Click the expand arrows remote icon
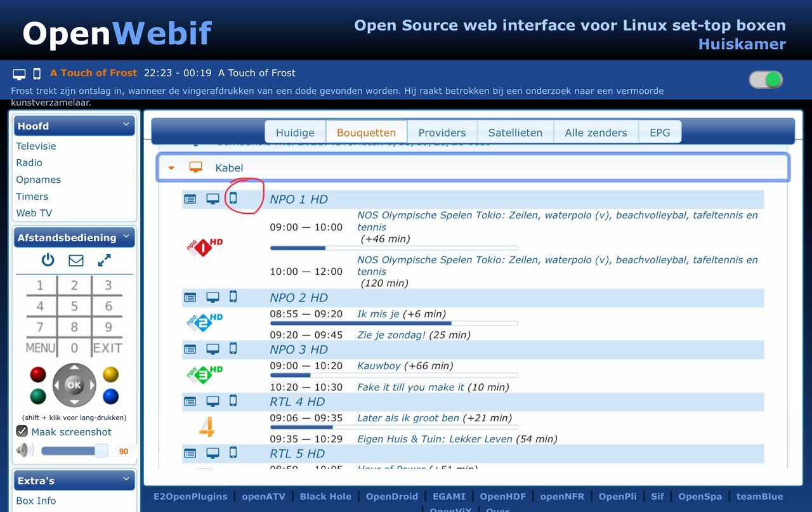Viewport: 812px width, 512px height. coord(104,260)
